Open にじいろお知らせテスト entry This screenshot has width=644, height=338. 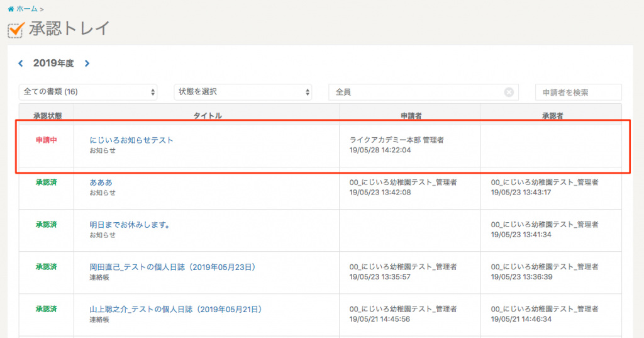click(x=131, y=140)
